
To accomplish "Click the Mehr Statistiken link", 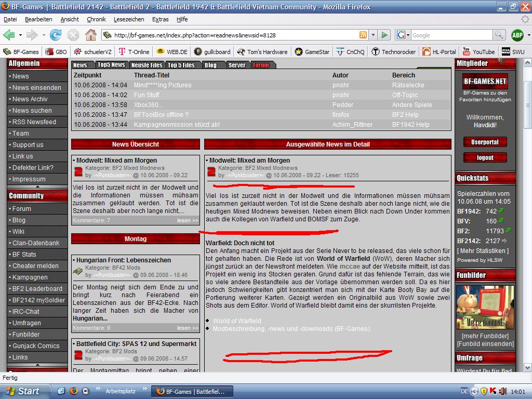I will coord(483,251).
